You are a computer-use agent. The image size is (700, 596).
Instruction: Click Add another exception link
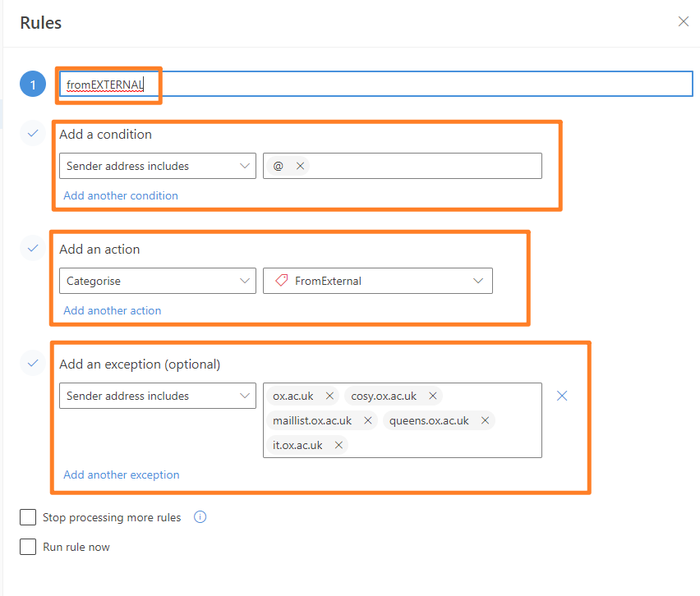(x=122, y=475)
